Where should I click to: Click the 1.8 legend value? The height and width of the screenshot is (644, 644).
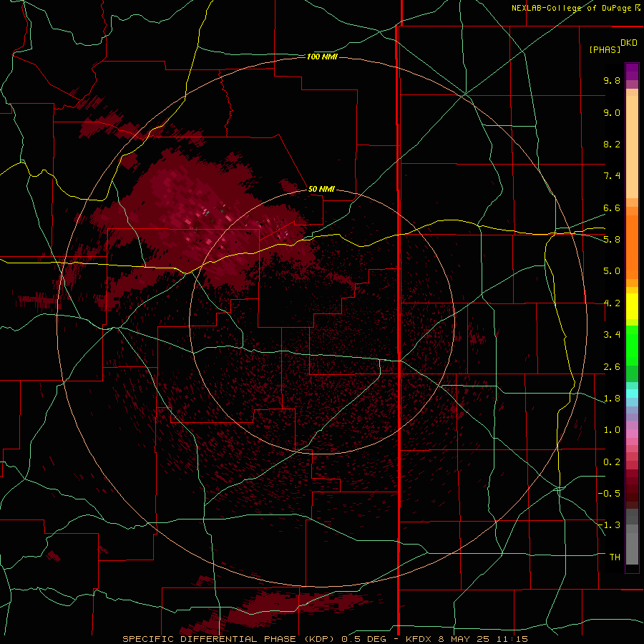click(612, 399)
